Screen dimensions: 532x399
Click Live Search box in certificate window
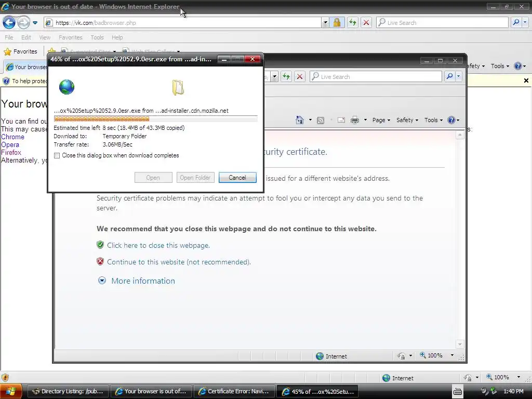tap(376, 77)
